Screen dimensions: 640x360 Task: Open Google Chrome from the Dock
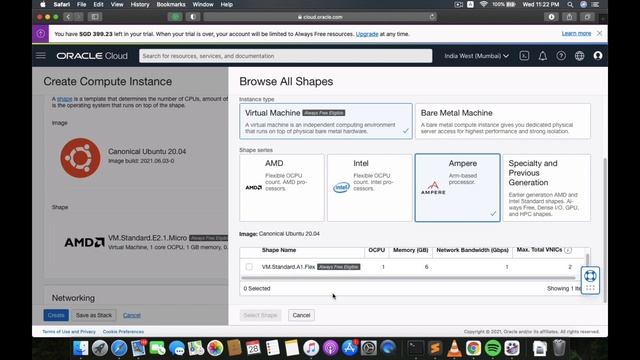tap(473, 348)
